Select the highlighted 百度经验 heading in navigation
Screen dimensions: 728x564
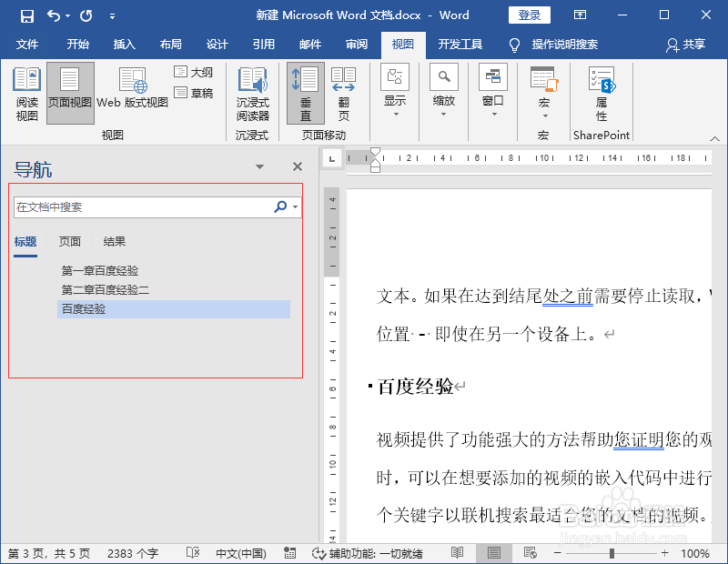[x=174, y=309]
